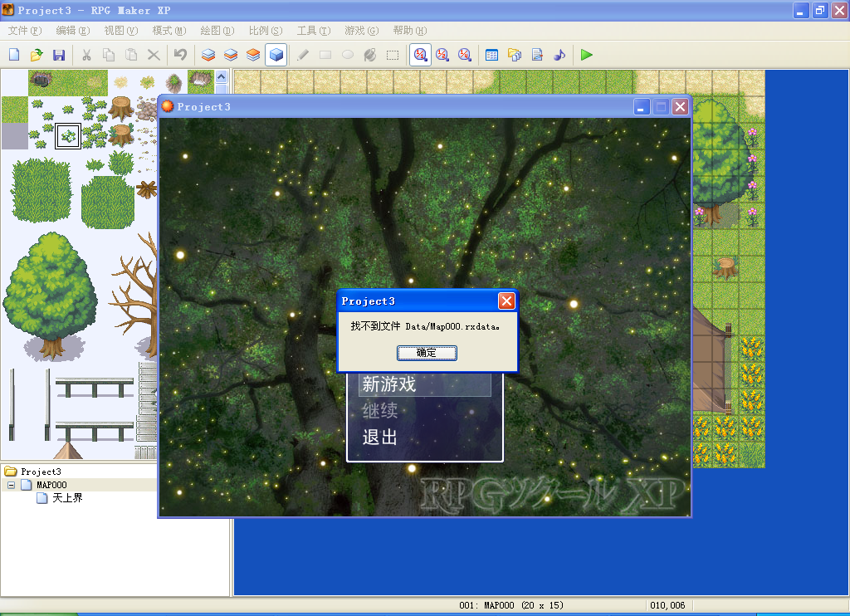Image resolution: width=850 pixels, height=616 pixels.
Task: Choose 新游戏 on the title screen
Action: (425, 384)
